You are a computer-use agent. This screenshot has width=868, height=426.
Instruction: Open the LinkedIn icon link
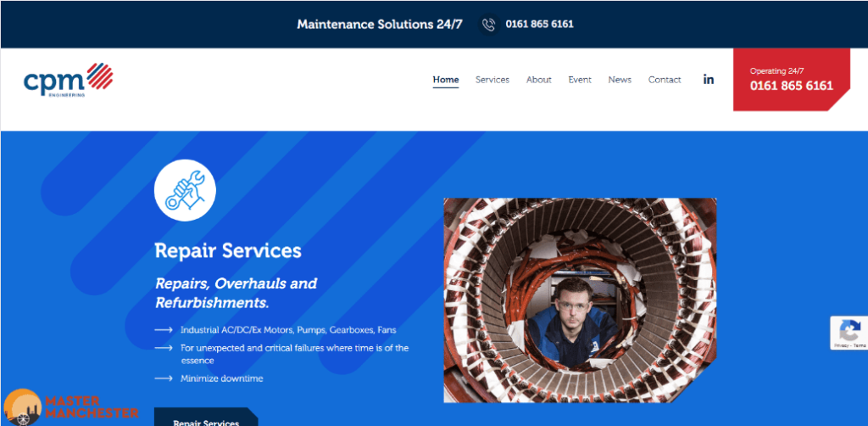tap(709, 79)
